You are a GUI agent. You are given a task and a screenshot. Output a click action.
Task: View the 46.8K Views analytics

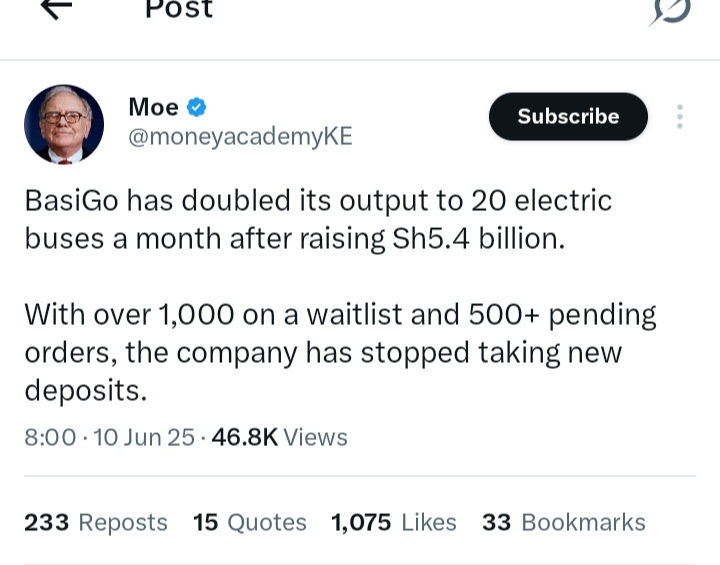coord(279,437)
